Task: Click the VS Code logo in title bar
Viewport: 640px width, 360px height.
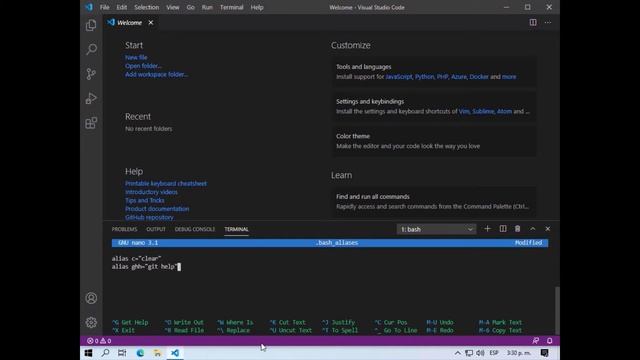Action: coord(89,7)
